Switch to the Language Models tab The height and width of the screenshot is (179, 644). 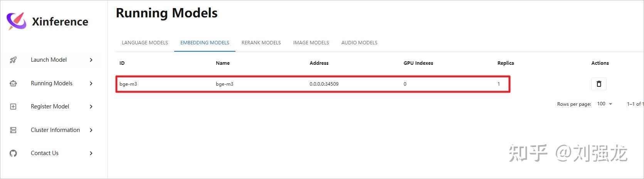pos(145,43)
